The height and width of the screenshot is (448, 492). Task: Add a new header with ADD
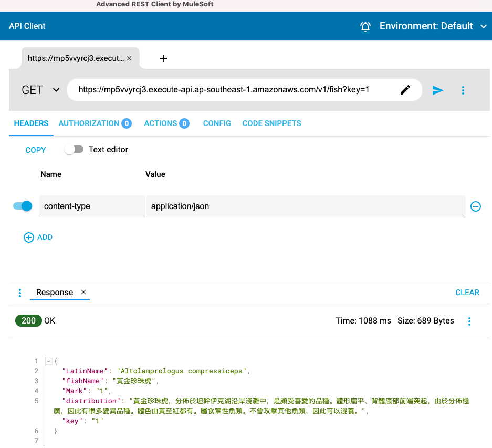click(38, 237)
